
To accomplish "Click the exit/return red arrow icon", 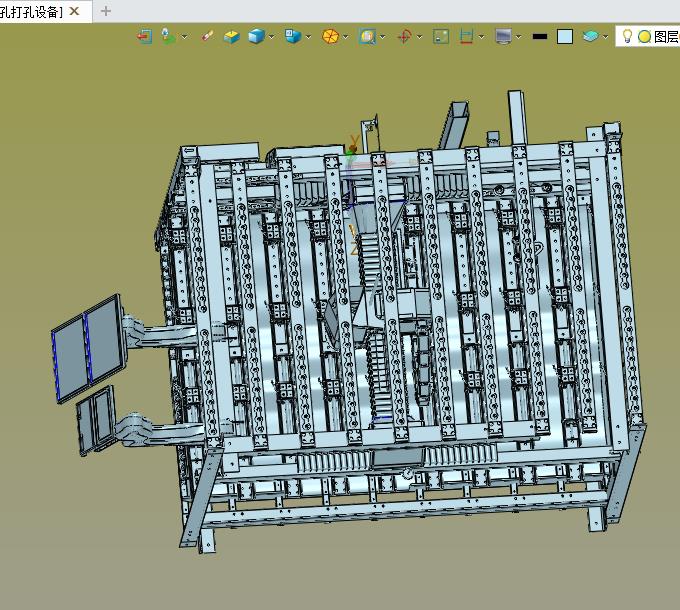I will pos(144,36).
